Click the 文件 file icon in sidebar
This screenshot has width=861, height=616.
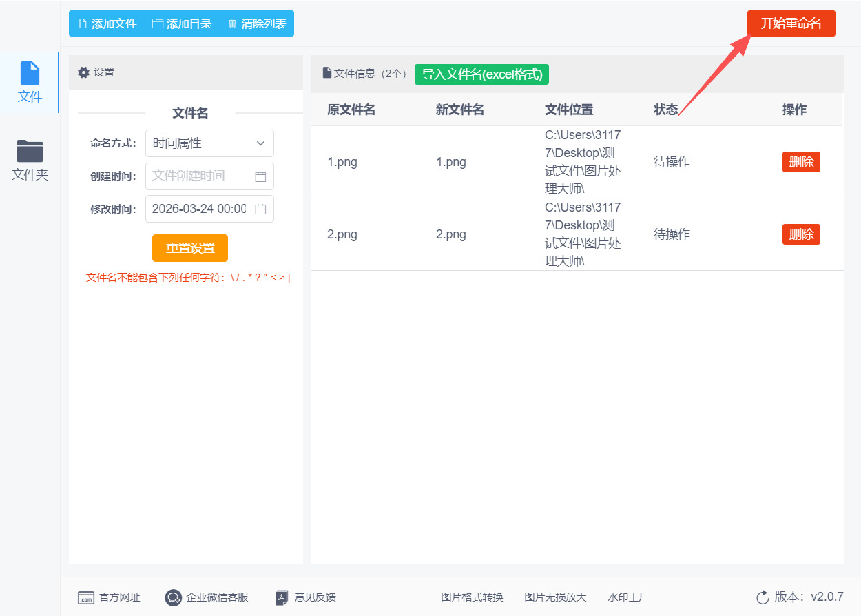tap(30, 74)
